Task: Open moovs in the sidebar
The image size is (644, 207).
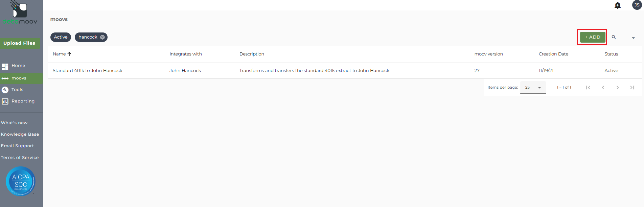Action: point(19,78)
